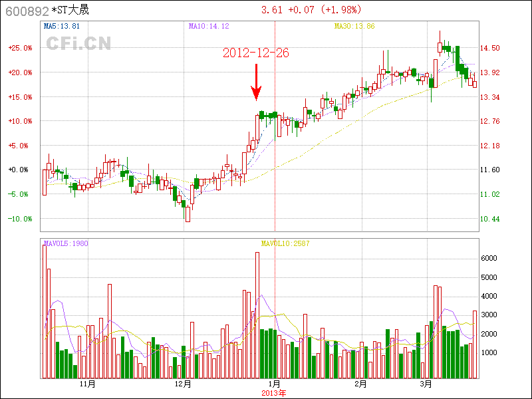Click the 600892 stock code
The height and width of the screenshot is (399, 532).
pyautogui.click(x=27, y=11)
